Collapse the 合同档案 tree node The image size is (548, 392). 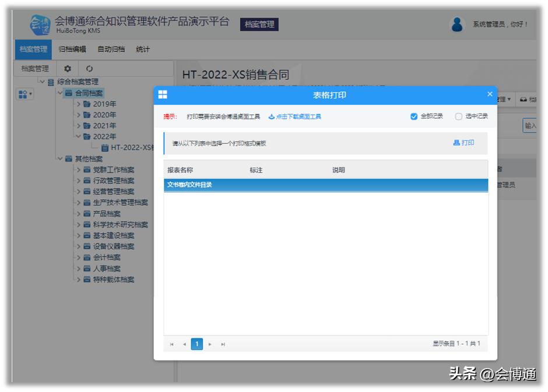point(59,93)
